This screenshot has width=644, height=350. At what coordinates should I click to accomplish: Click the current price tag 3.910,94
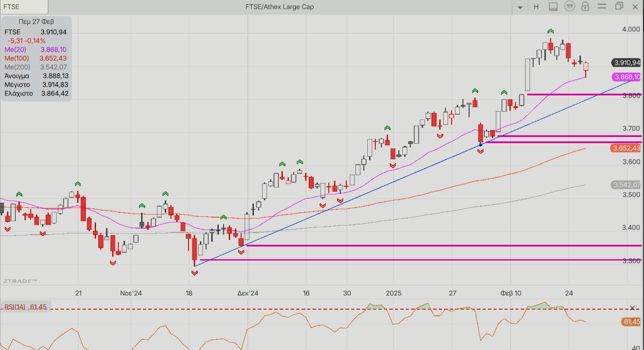click(626, 63)
